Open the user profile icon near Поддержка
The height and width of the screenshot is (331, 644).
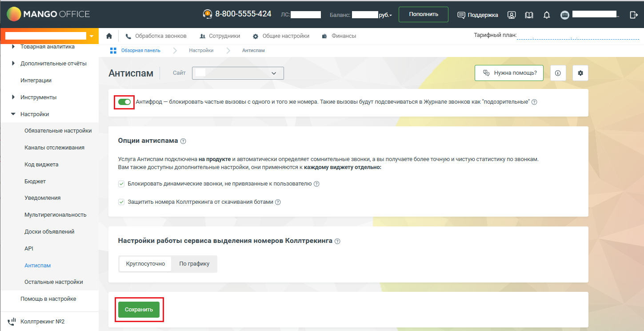click(512, 15)
